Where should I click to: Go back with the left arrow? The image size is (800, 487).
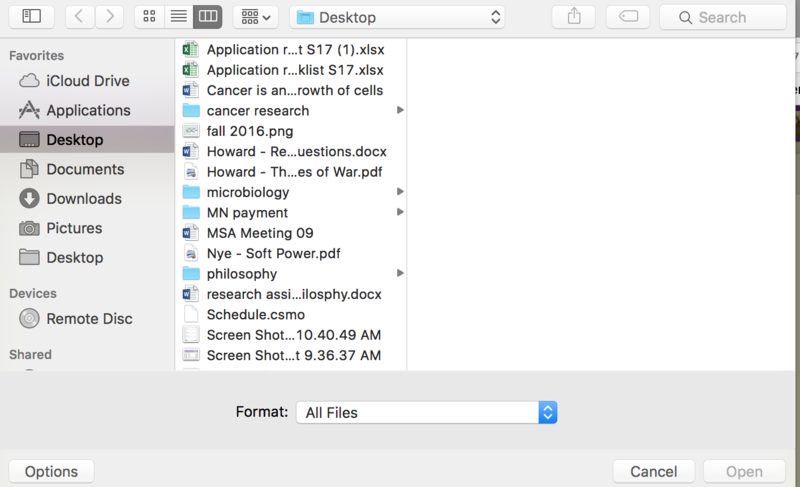[80, 16]
